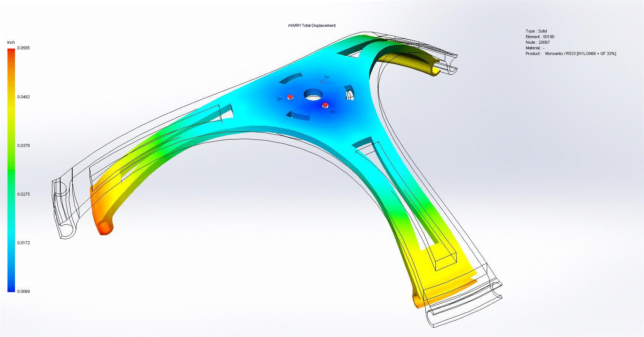Image resolution: width=644 pixels, height=337 pixels.
Task: Click the WARP/ Total Displacement title
Action: tap(312, 25)
